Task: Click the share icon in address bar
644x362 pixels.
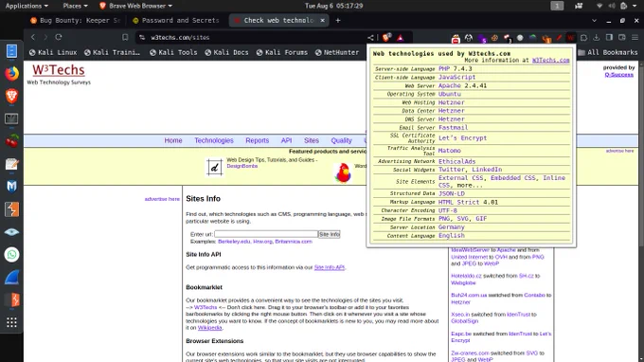Action: click(370, 37)
